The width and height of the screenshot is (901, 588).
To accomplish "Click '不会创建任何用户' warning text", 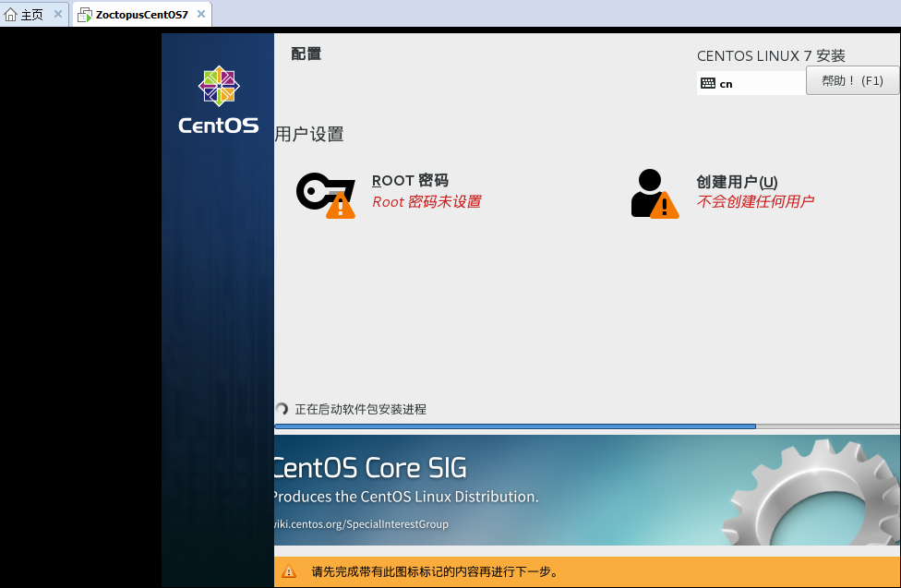I will (x=755, y=202).
